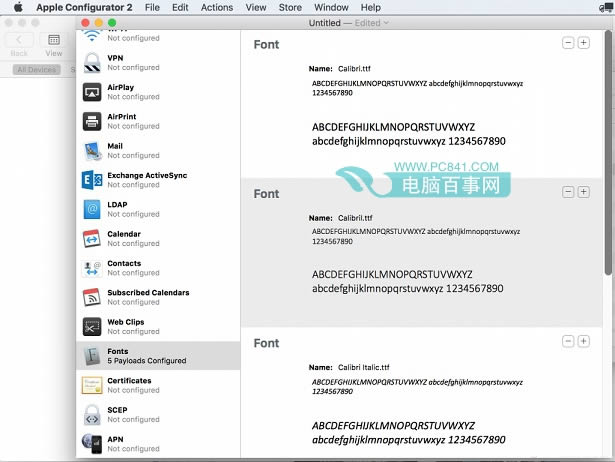
Task: Select the APN payload icon
Action: 92,444
